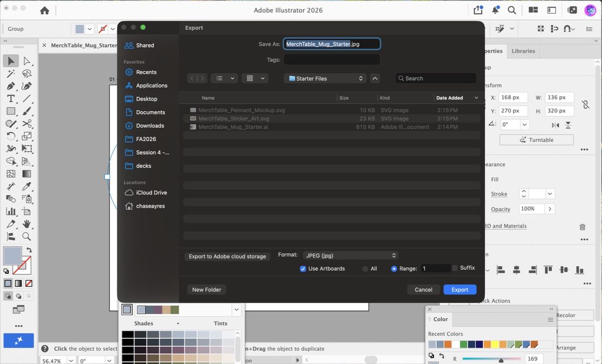Open the notifications bell
The height and width of the screenshot is (364, 602).
495,10
